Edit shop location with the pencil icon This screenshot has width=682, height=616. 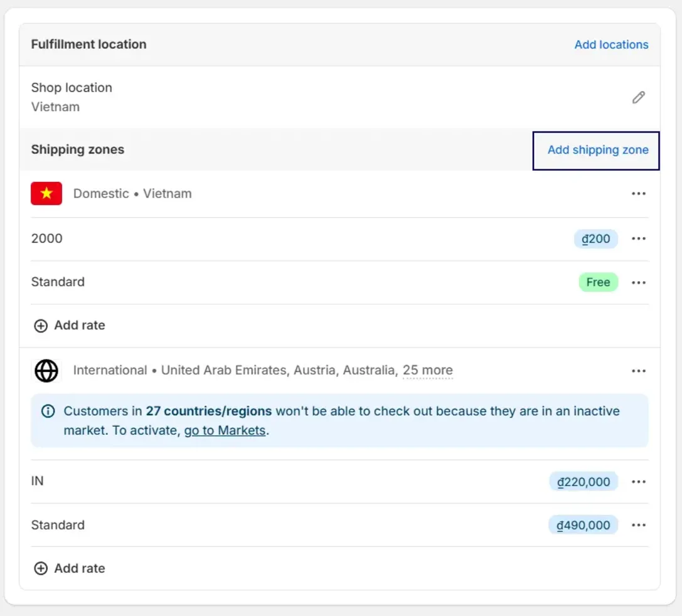[x=639, y=97]
